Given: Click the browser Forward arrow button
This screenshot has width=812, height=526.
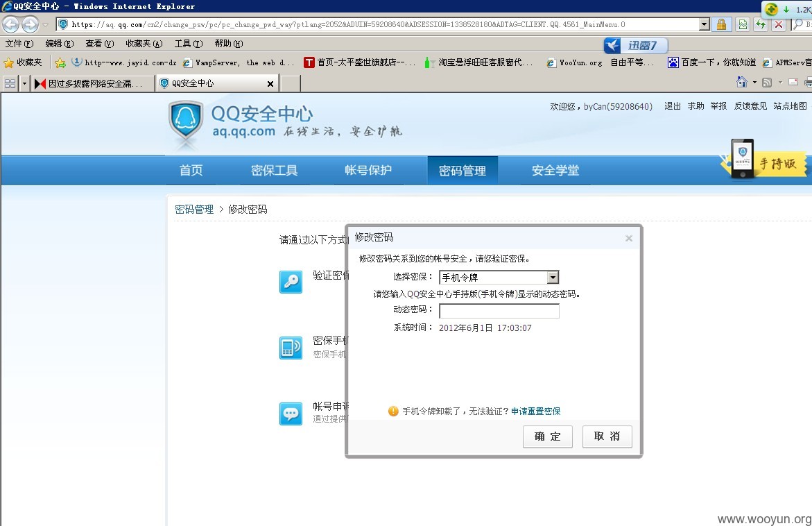Looking at the screenshot, I should [30, 24].
